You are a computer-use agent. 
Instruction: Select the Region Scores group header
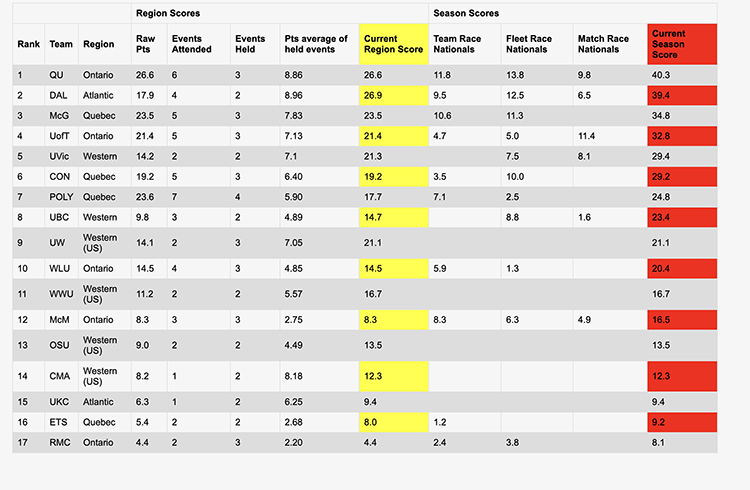280,13
